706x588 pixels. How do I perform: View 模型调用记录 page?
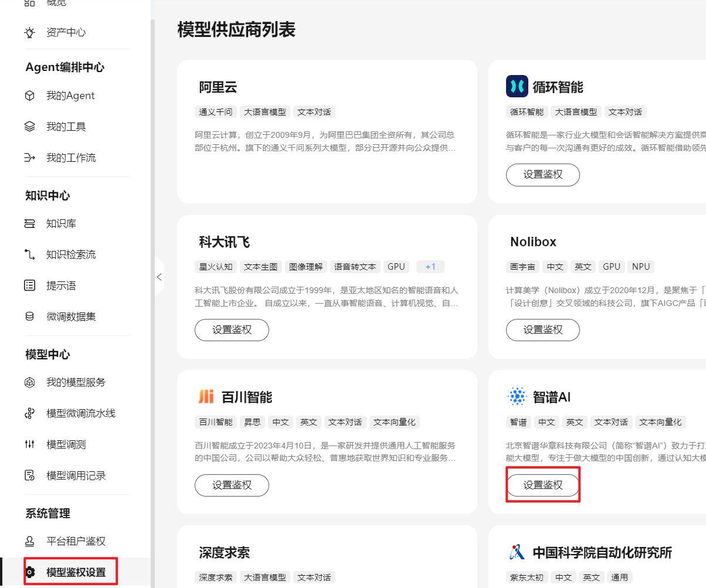(x=76, y=475)
